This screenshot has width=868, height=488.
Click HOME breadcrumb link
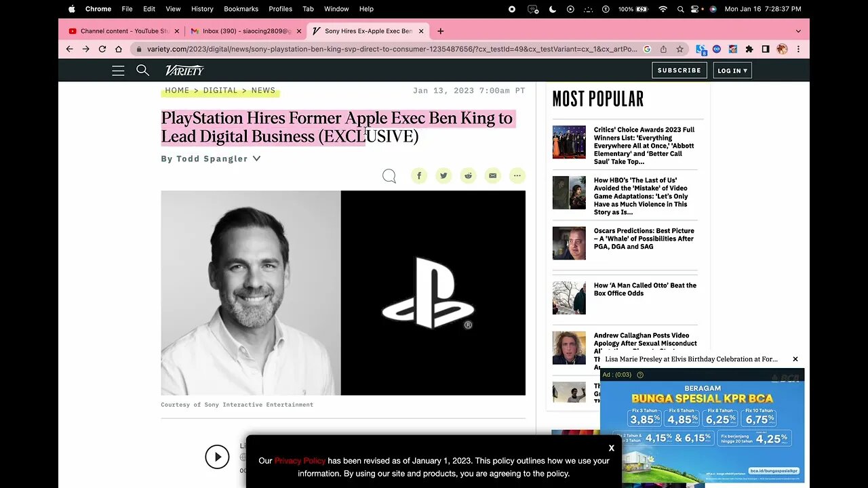pos(177,90)
